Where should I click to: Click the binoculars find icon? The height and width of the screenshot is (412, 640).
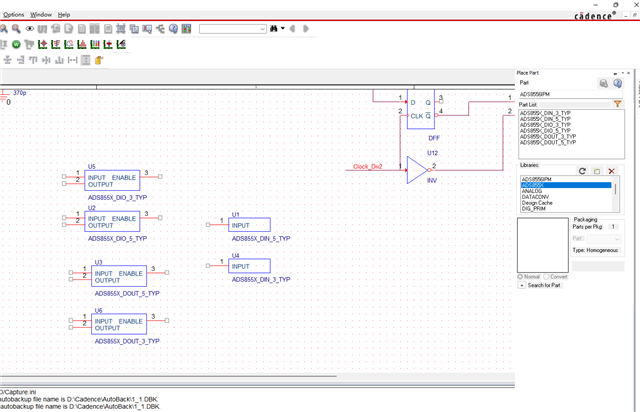pyautogui.click(x=274, y=29)
